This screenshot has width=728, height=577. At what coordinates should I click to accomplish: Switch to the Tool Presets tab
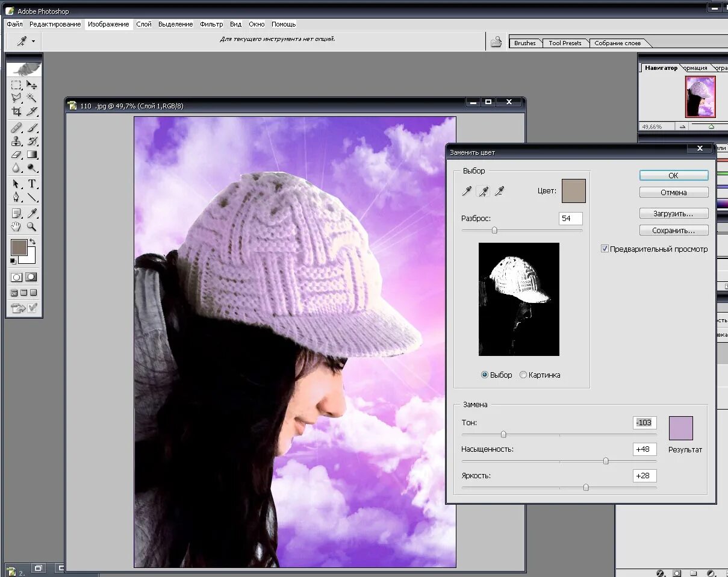click(565, 43)
